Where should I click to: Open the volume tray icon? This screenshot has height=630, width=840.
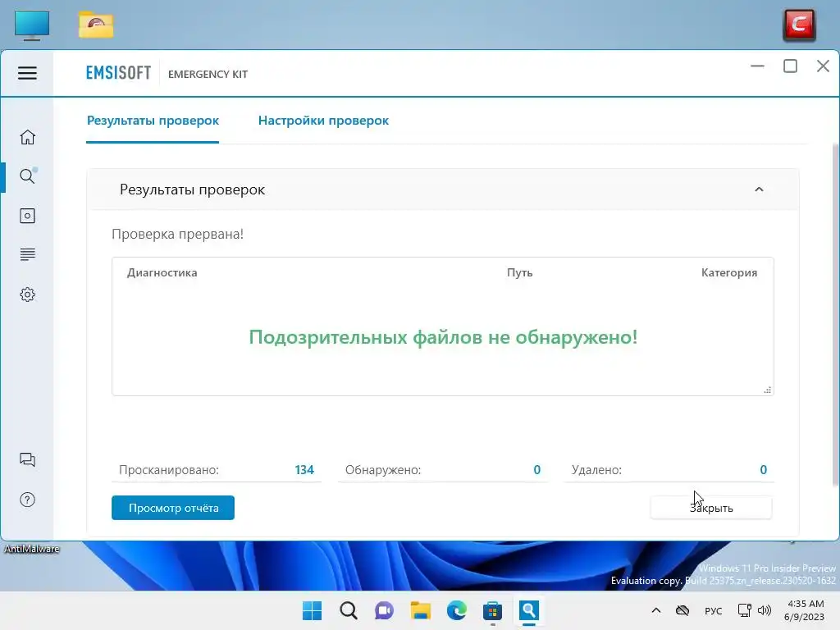point(765,610)
